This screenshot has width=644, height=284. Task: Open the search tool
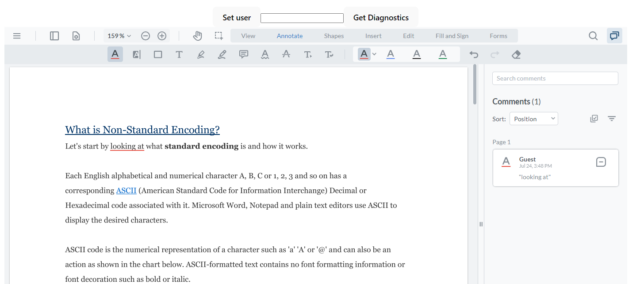click(x=593, y=36)
